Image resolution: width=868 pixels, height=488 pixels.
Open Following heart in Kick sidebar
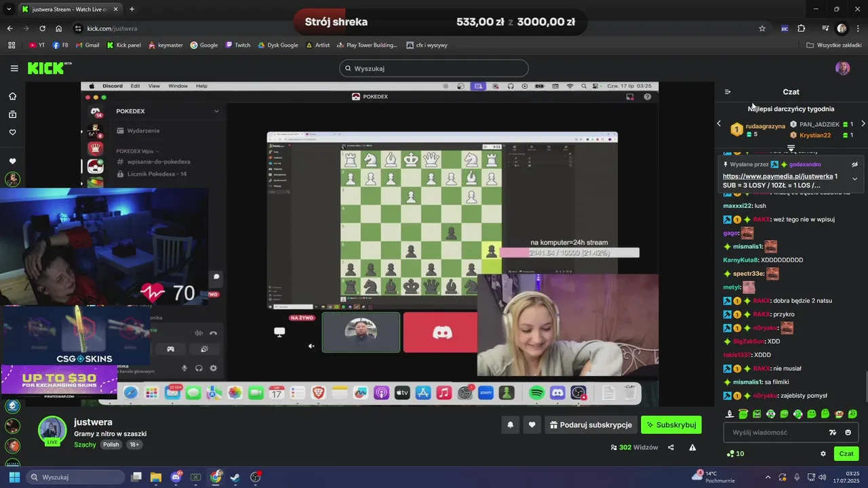coord(12,132)
